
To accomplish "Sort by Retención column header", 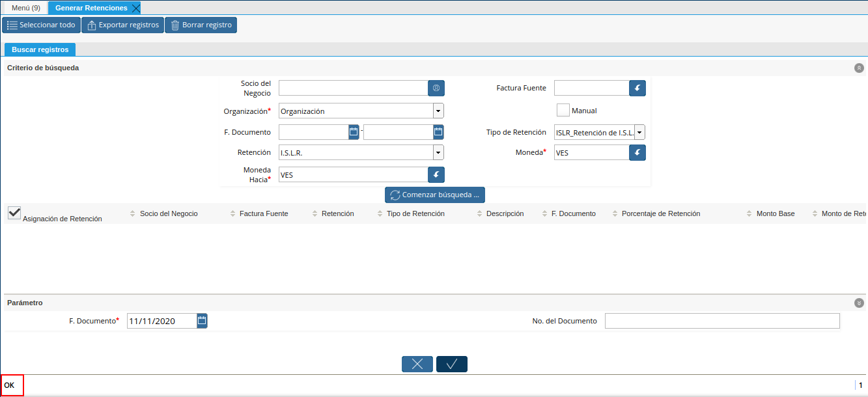I will click(337, 213).
